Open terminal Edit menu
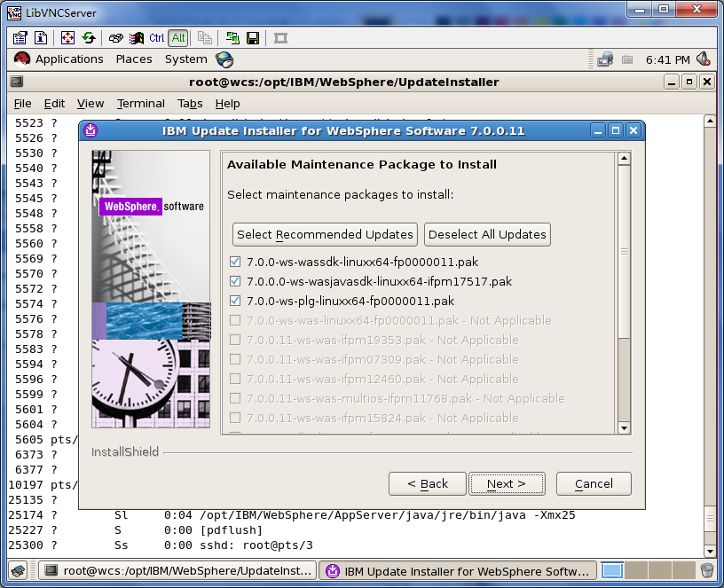724x588 pixels. (x=54, y=104)
